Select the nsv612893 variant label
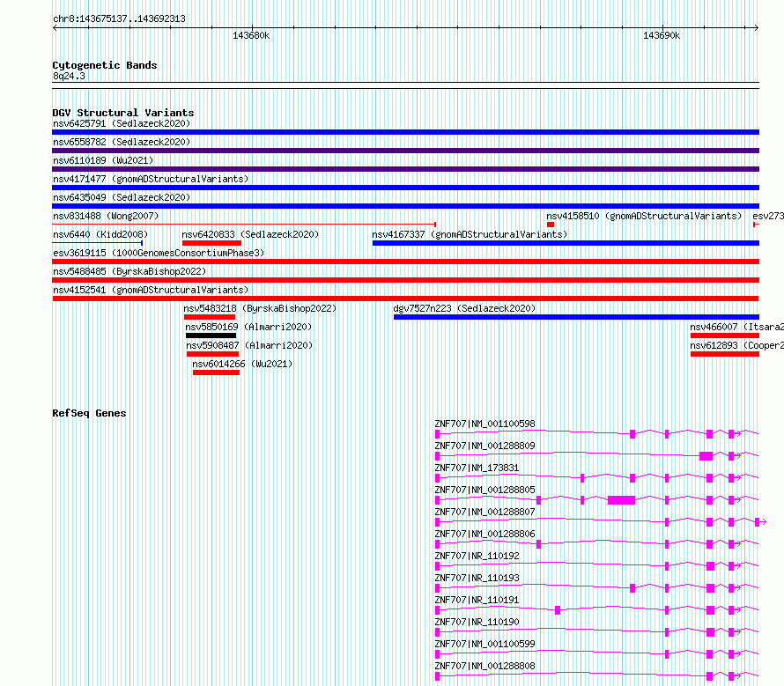Viewport: 784px width, 686px height. (736, 345)
